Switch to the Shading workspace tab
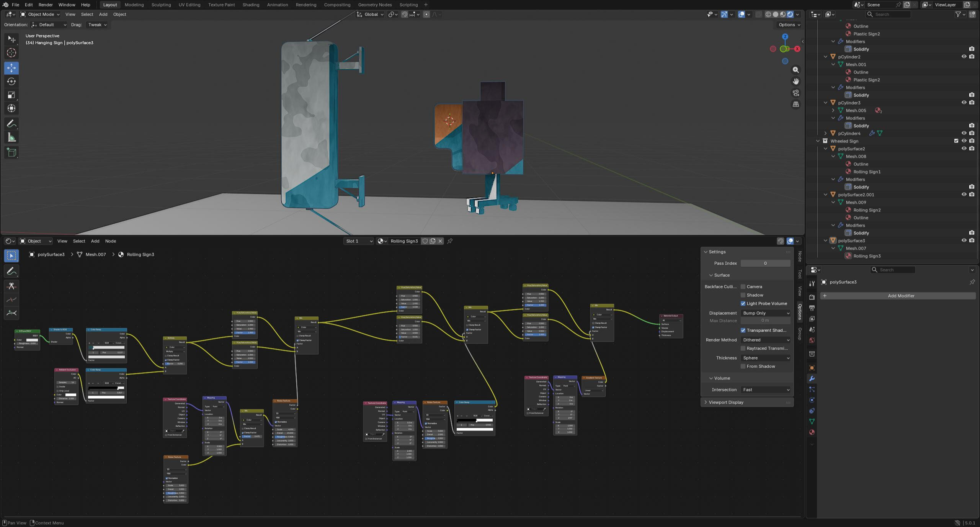 point(251,5)
